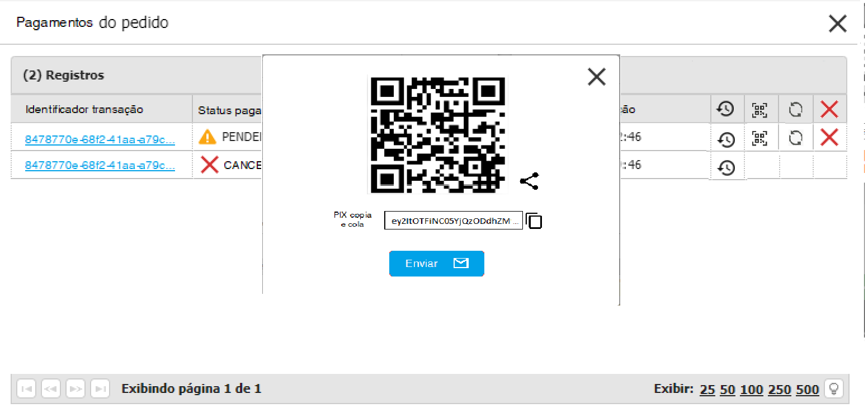Image resolution: width=868 pixels, height=417 pixels.
Task: Open the pending transaction identifier link
Action: coord(100,140)
